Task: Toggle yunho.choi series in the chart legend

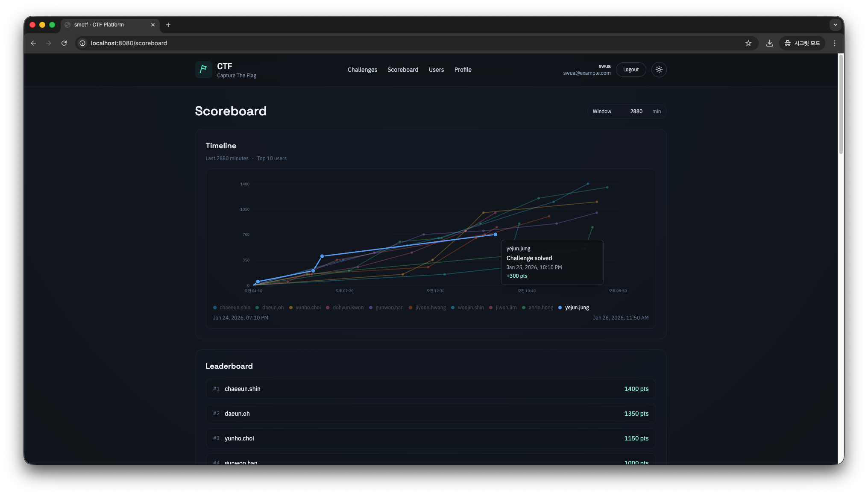Action: (305, 308)
